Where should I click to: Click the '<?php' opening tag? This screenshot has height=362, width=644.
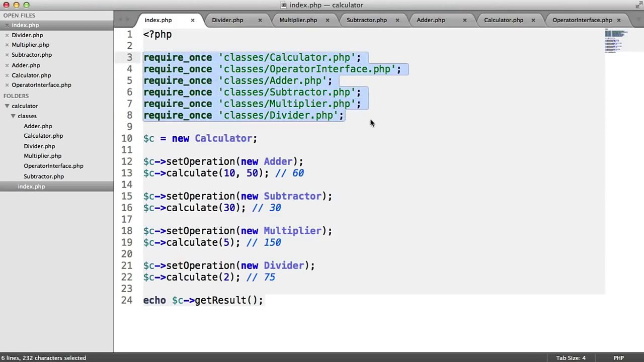(157, 34)
